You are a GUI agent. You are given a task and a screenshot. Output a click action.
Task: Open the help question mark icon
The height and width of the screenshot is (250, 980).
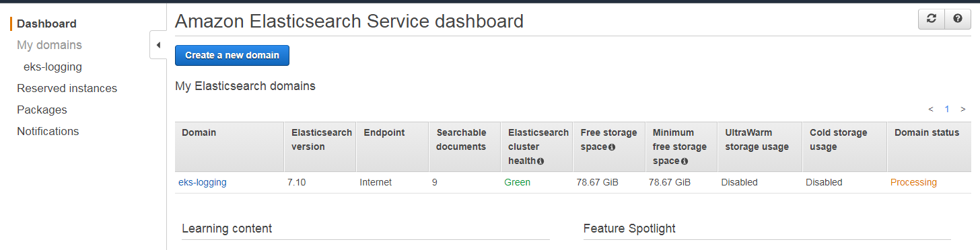(x=958, y=19)
